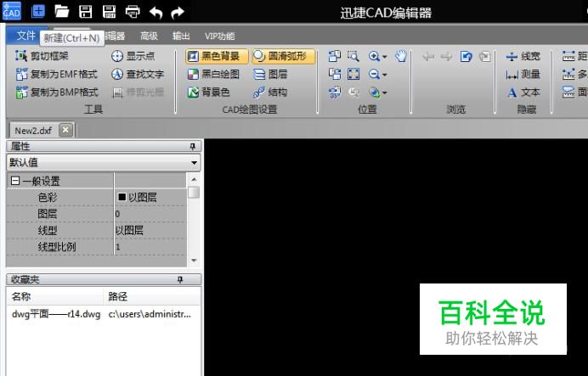Viewport: 588px width, 376px height.
Task: Pick a 背景色 background color
Action: 208,93
